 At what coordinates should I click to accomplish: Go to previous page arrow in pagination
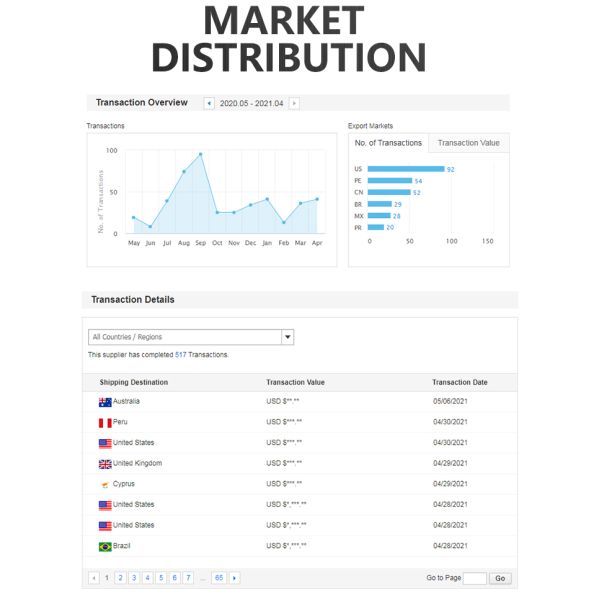(x=94, y=578)
